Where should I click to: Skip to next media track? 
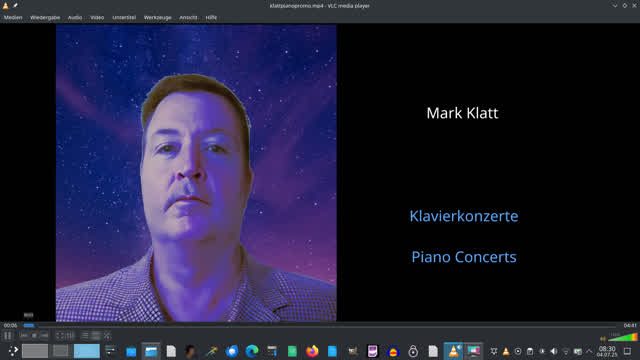[x=44, y=336]
